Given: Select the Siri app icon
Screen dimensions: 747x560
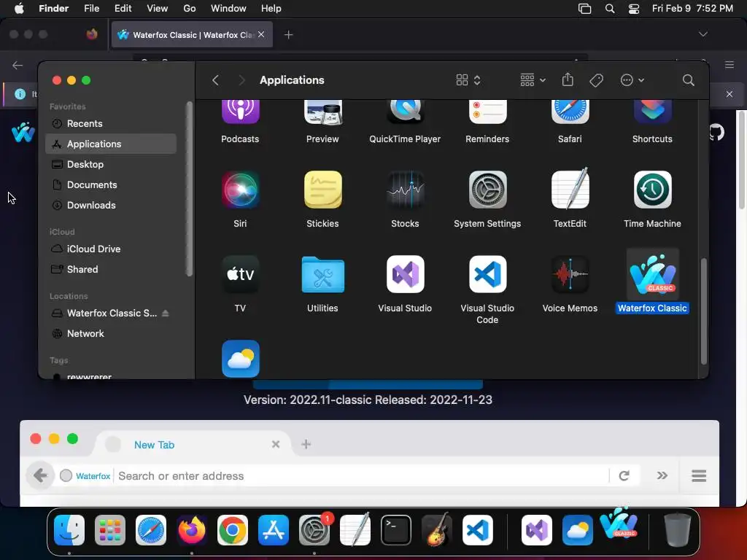Looking at the screenshot, I should coord(240,190).
